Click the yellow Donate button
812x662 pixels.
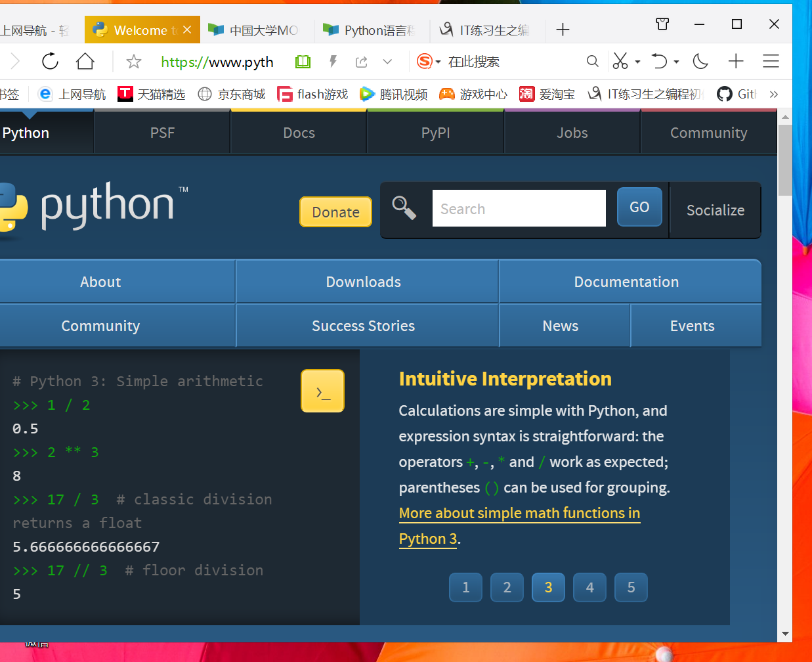point(335,212)
